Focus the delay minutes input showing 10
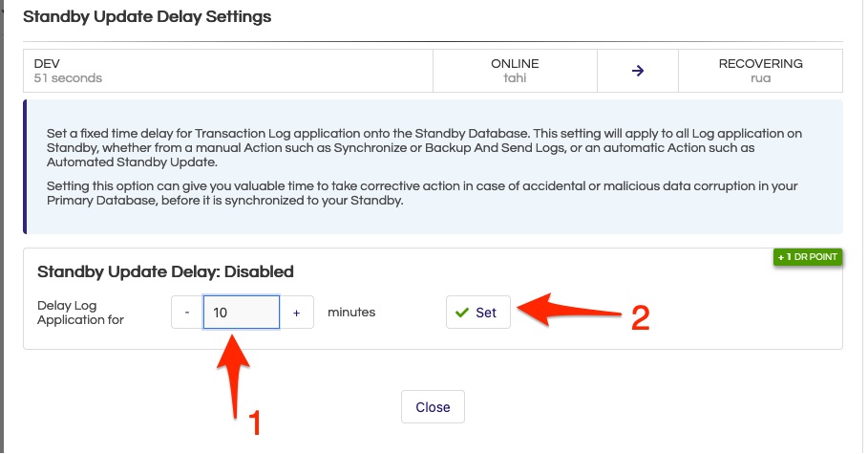Screen dimensions: 868x454 point(242,313)
